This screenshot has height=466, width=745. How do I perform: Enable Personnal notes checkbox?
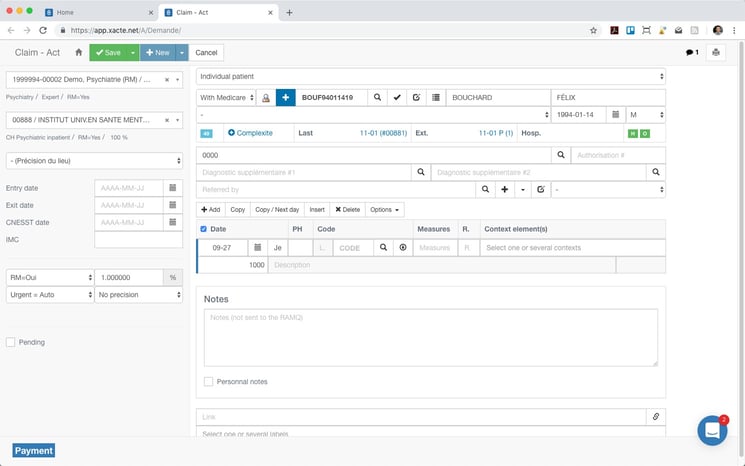[x=208, y=381]
